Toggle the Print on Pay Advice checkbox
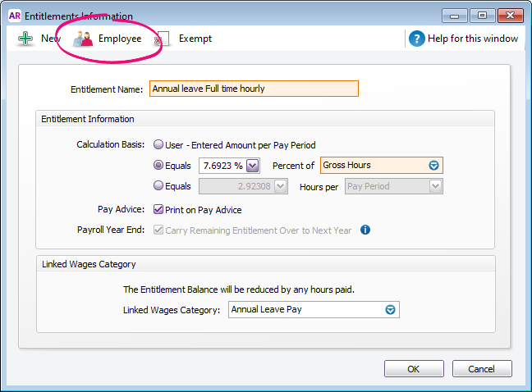The width and height of the screenshot is (532, 392). (x=158, y=210)
